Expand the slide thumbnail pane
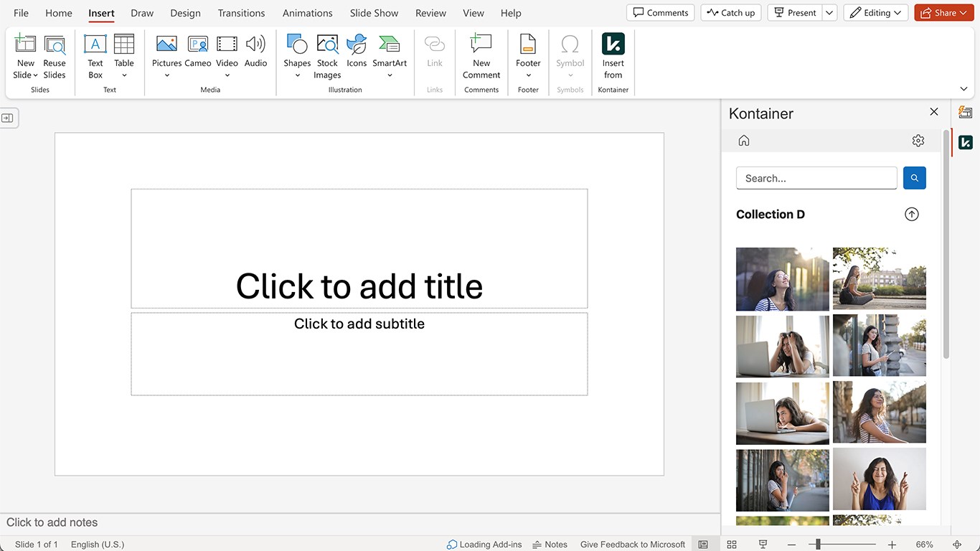Screen dimensions: 980x551 pos(7,118)
